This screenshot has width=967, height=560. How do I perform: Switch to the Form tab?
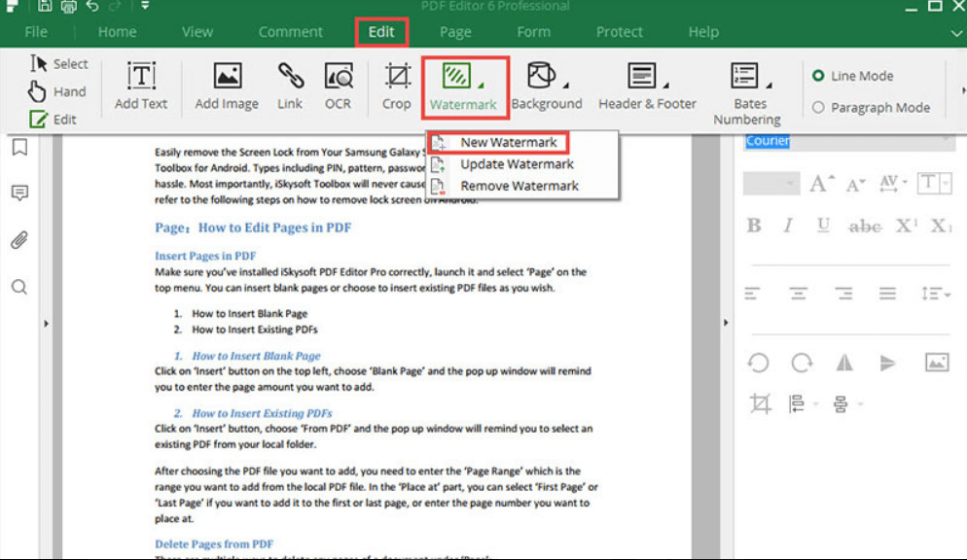click(533, 32)
